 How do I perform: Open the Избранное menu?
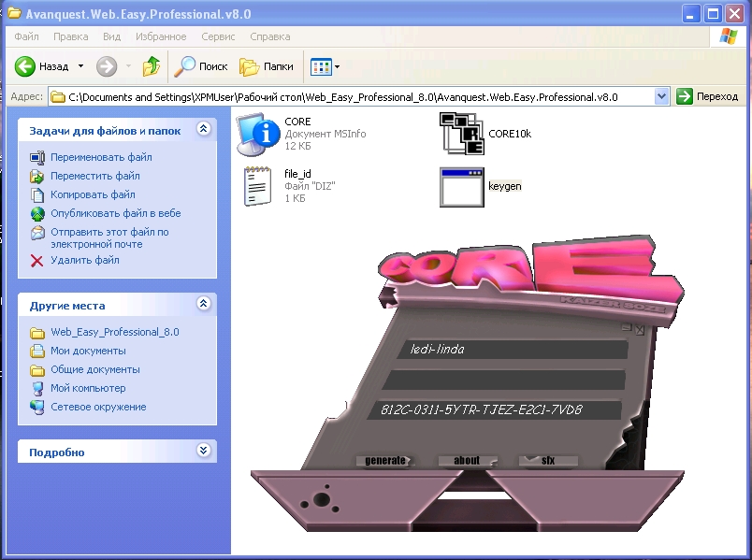[161, 36]
